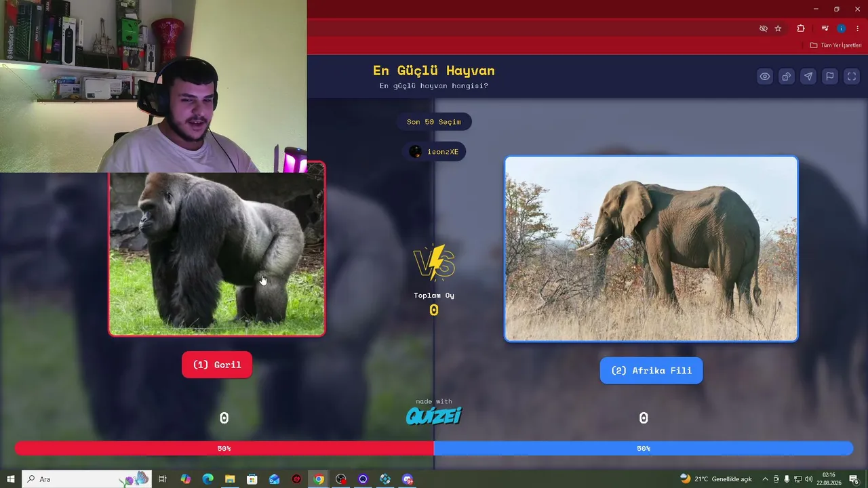This screenshot has height=488, width=868.
Task: Select the African elephant picture
Action: coord(651,249)
